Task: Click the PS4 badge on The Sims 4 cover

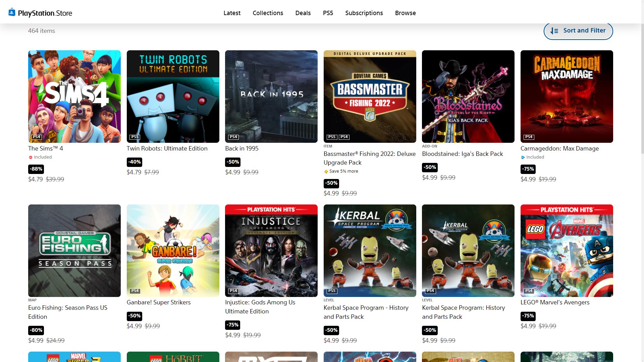Action: 36,137
